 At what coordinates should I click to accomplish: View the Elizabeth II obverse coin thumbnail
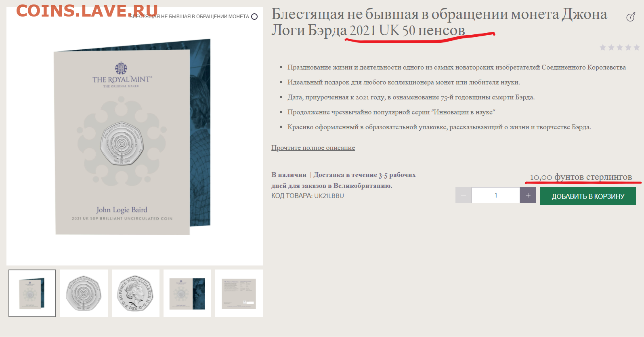coord(136,293)
